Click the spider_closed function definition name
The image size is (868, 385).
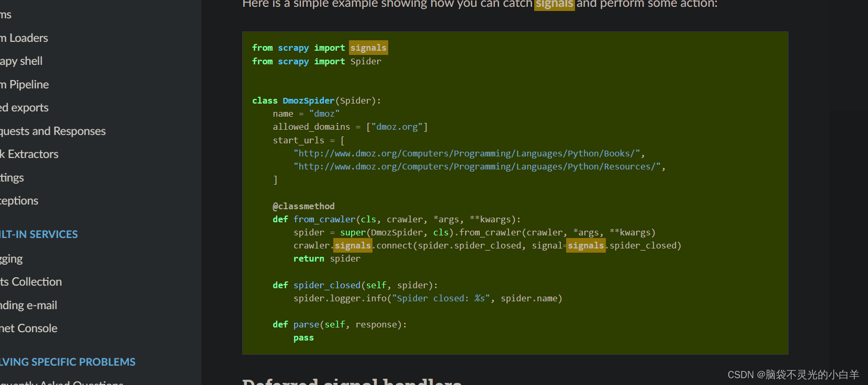click(x=327, y=285)
